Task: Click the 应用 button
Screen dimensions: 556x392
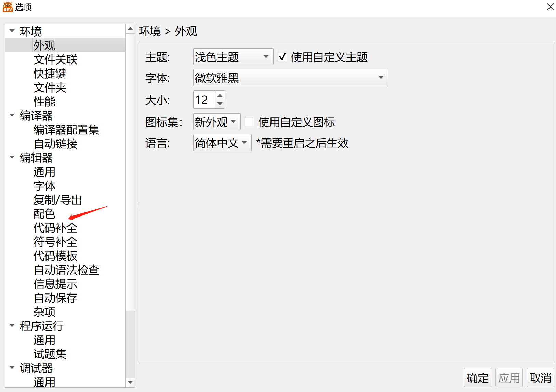Action: click(x=509, y=378)
